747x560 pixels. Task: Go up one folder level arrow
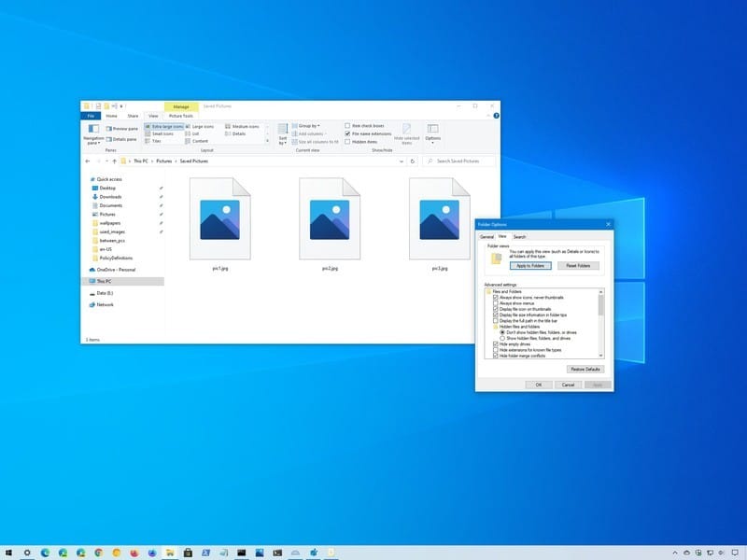pos(114,161)
